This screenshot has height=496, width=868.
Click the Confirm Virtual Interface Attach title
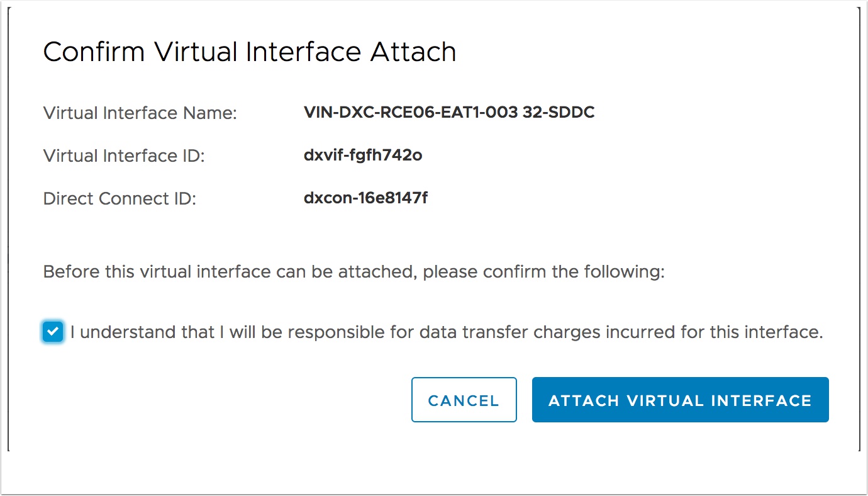point(249,51)
